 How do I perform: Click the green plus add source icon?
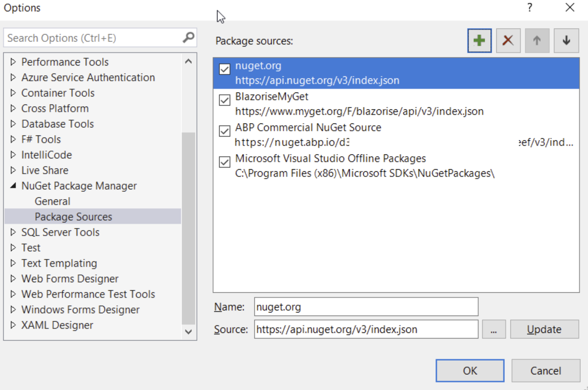click(479, 41)
